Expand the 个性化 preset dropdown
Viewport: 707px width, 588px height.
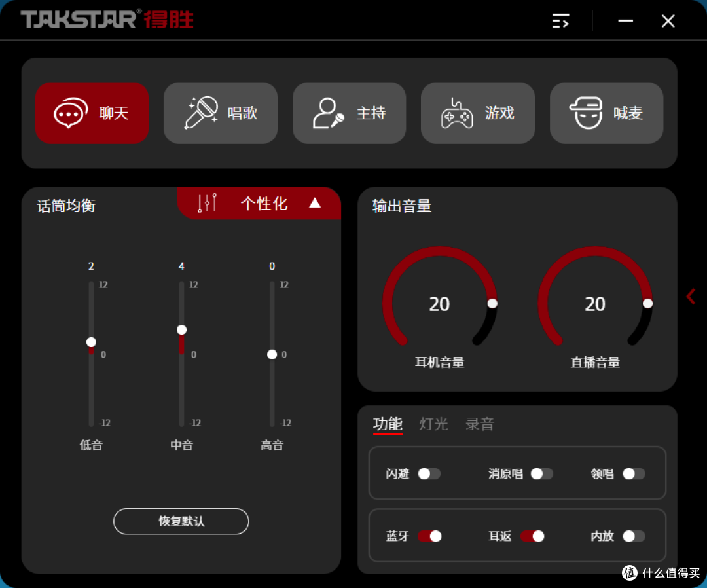(x=259, y=203)
